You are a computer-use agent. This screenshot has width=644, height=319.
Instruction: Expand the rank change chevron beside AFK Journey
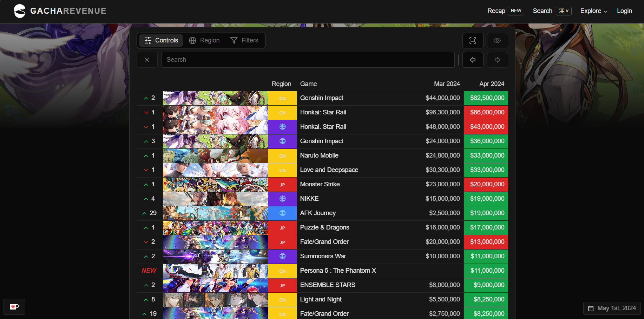(144, 213)
